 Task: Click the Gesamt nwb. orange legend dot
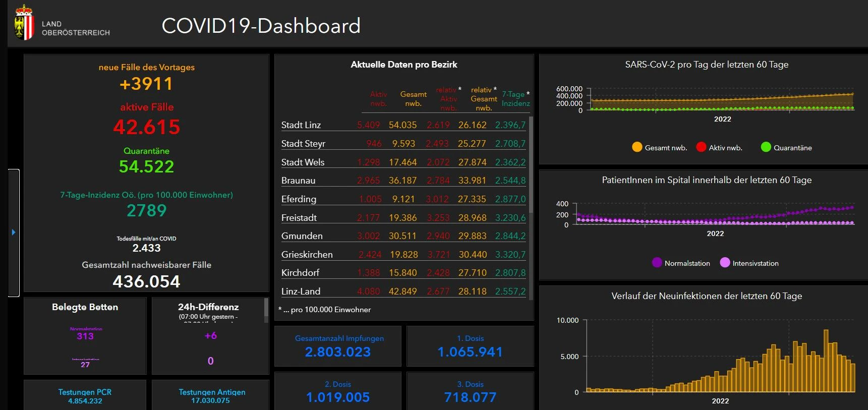pyautogui.click(x=637, y=147)
